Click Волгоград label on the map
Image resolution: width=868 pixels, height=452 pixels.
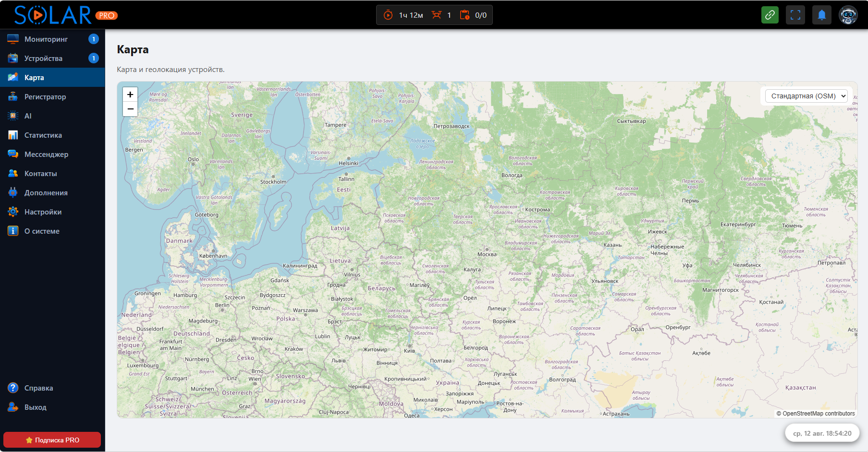pos(562,380)
